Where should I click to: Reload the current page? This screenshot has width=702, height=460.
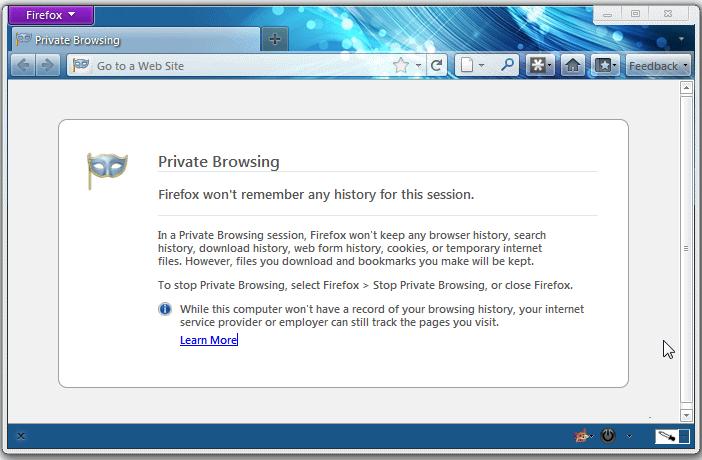[x=436, y=66]
